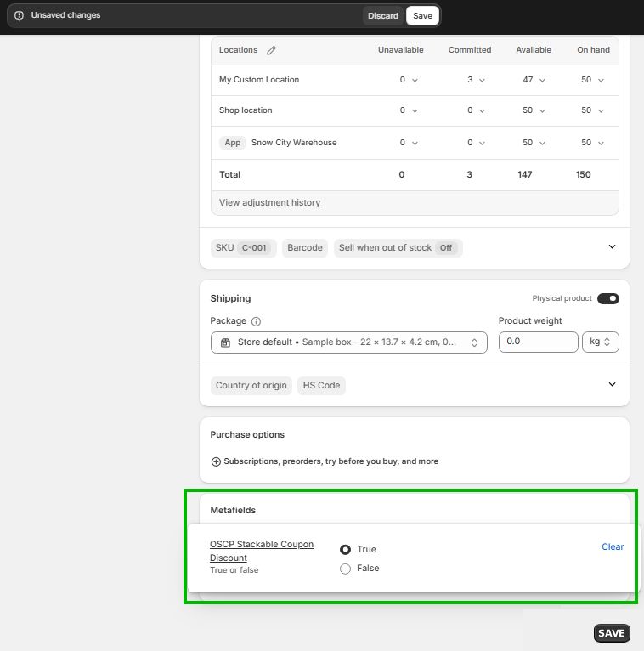Click Save in the top bar

click(422, 15)
